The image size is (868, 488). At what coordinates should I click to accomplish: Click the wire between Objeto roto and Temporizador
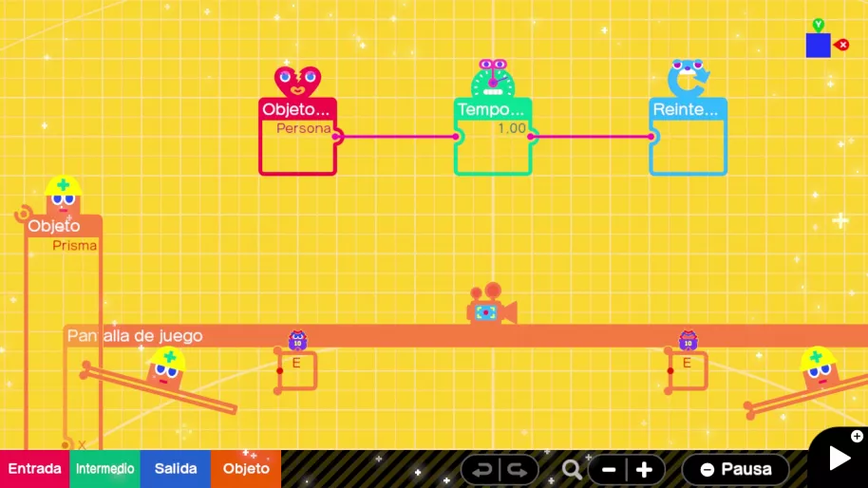tap(396, 136)
